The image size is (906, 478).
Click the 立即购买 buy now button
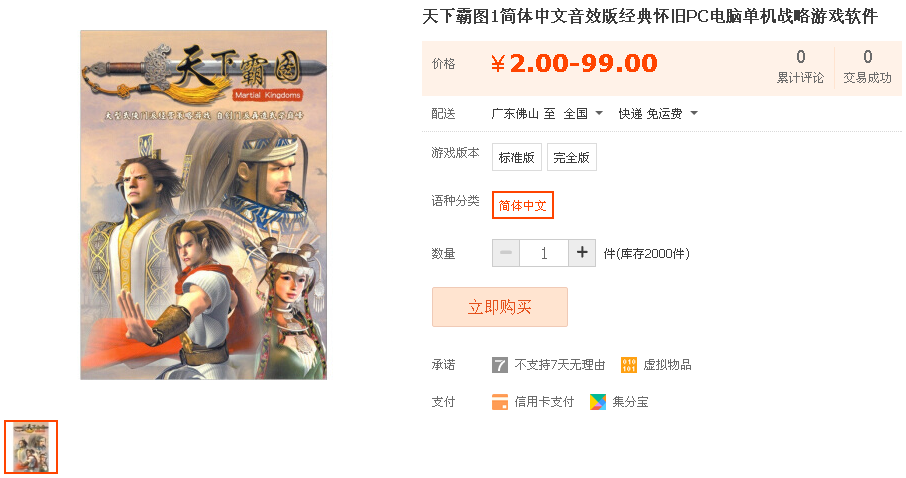coord(500,307)
